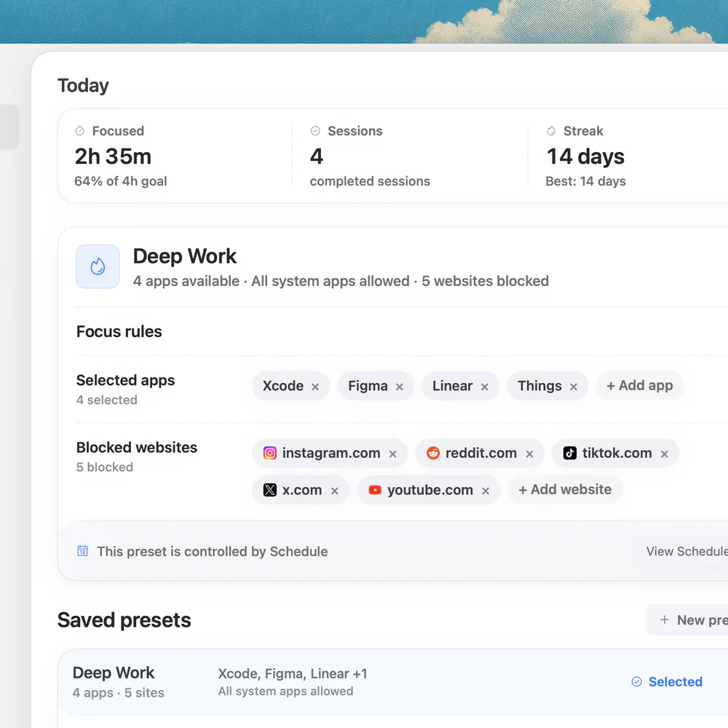Click the Focus rules heading
This screenshot has width=728, height=728.
[x=119, y=331]
